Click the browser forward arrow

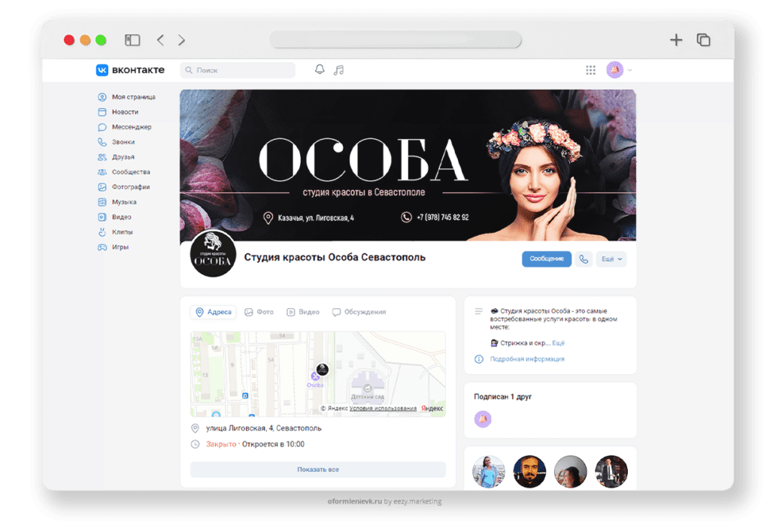tap(182, 40)
